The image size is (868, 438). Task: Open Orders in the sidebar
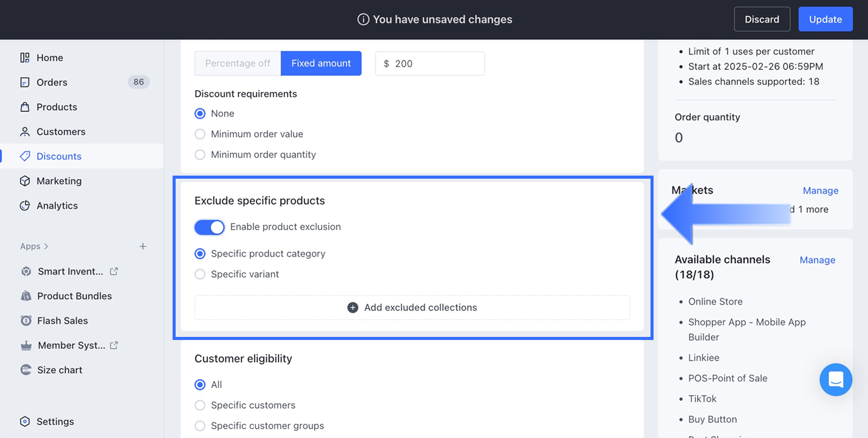click(x=52, y=82)
